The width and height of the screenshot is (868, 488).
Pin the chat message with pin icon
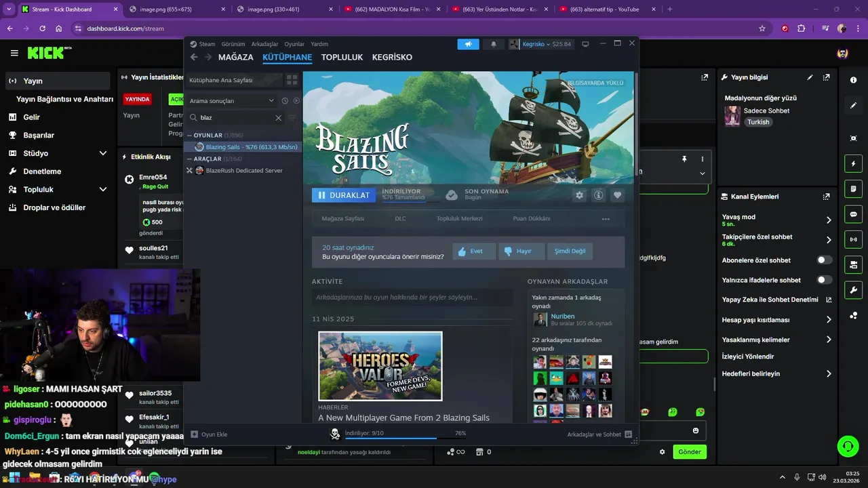click(x=684, y=159)
